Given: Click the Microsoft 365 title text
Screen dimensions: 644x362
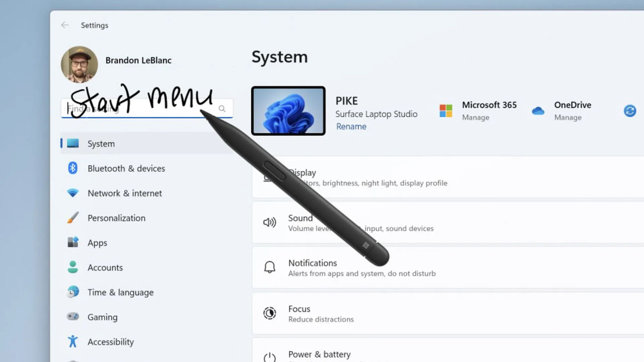Looking at the screenshot, I should [x=490, y=105].
